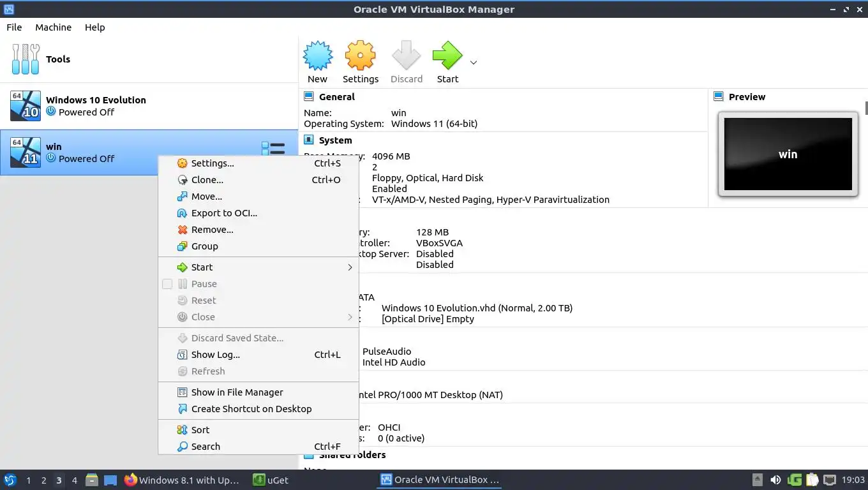Choose Move... in the context menu
Image resolution: width=868 pixels, height=490 pixels.
[258, 197]
